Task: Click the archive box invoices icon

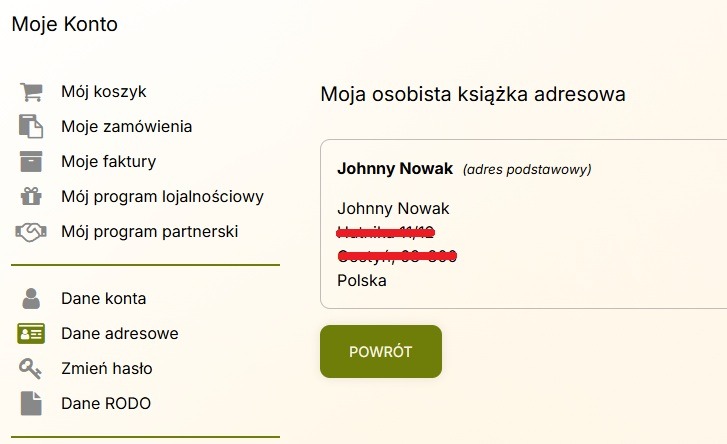Action: click(x=31, y=161)
